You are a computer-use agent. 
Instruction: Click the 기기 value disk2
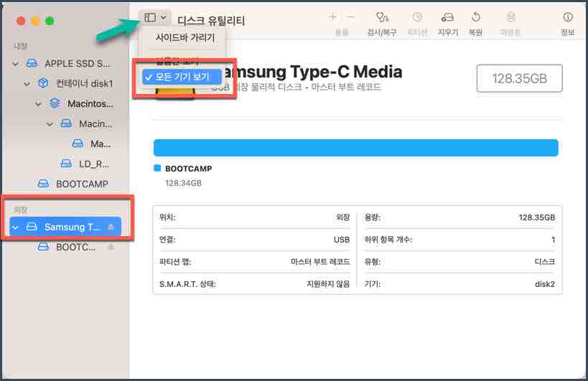coord(545,284)
